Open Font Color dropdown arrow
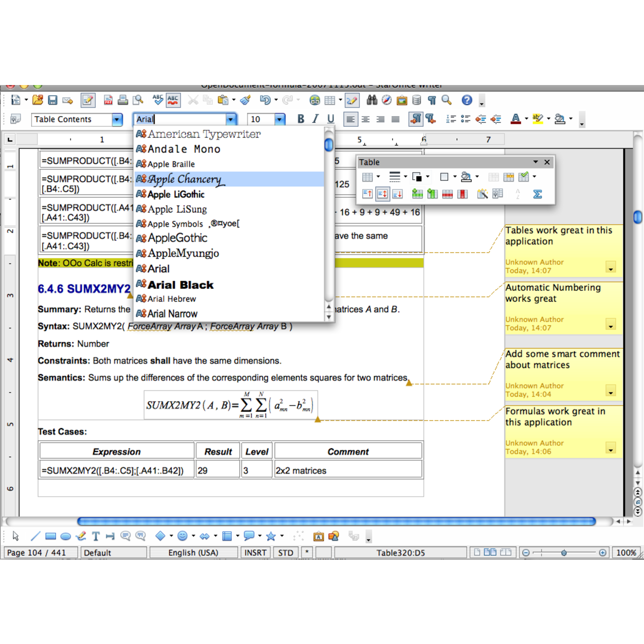 click(526, 119)
